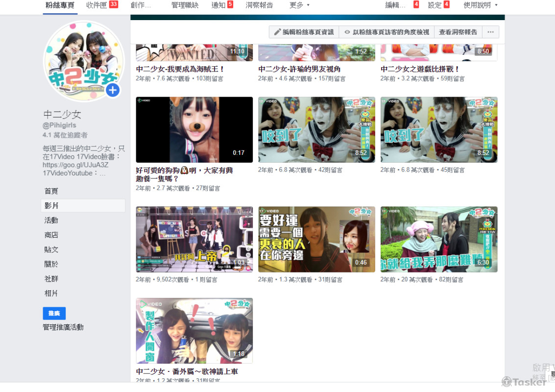Image resolution: width=555 pixels, height=392 pixels.
Task: Expand the 使用說明 help dropdown
Action: (x=480, y=5)
